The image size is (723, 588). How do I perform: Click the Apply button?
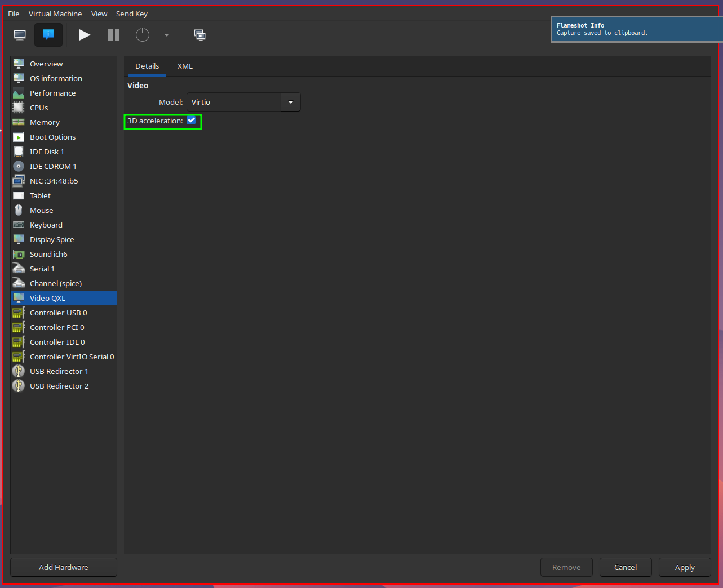(x=685, y=567)
